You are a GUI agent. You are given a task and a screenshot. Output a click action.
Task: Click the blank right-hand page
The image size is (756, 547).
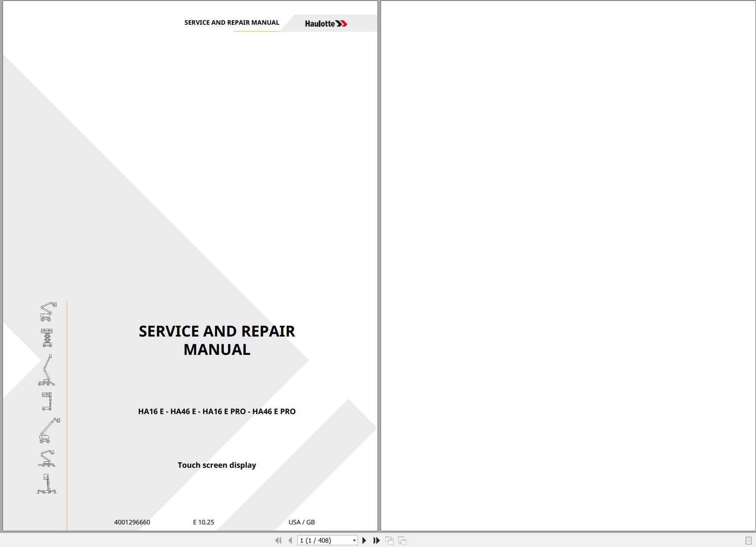[x=568, y=266]
